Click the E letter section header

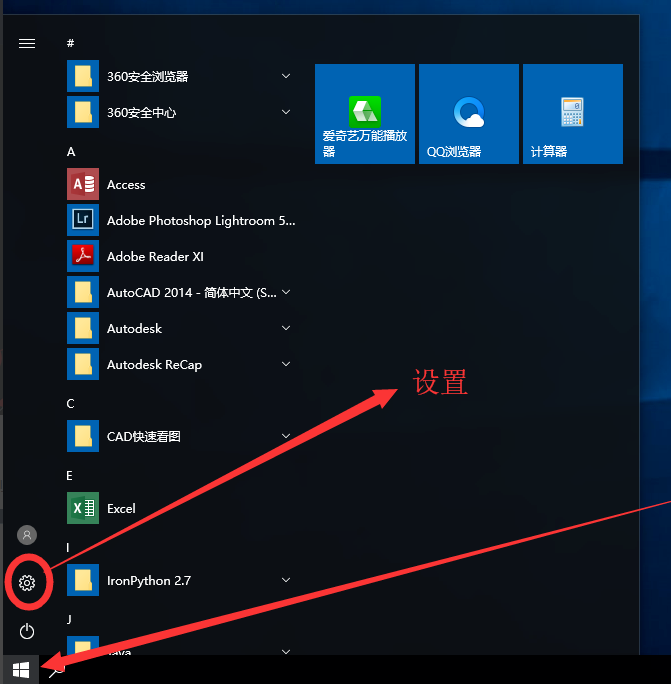click(69, 475)
